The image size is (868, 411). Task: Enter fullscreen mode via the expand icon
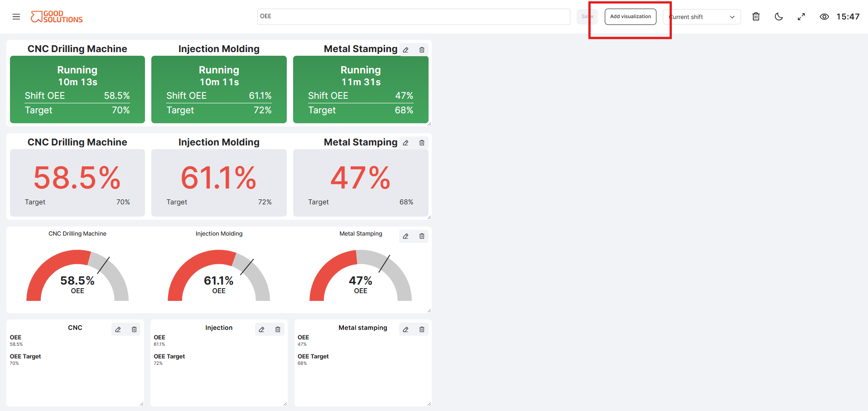pyautogui.click(x=801, y=17)
